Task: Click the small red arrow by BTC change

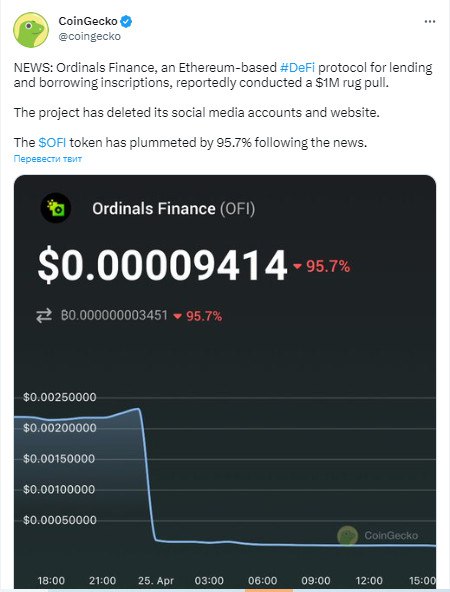Action: pos(177,316)
